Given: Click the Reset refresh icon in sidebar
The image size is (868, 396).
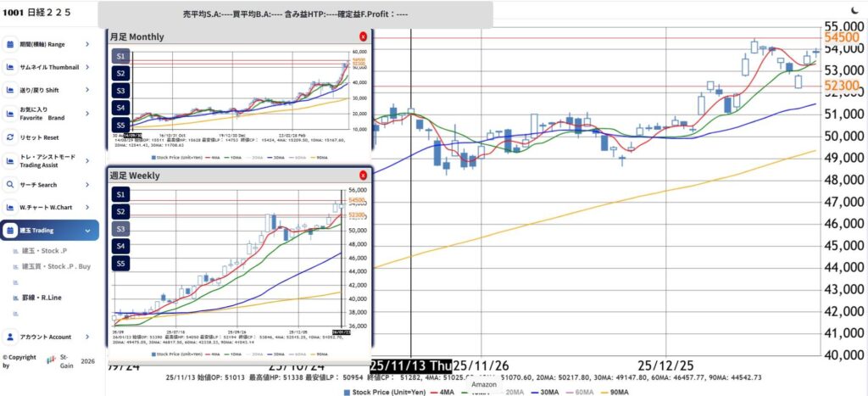Looking at the screenshot, I should (x=10, y=137).
